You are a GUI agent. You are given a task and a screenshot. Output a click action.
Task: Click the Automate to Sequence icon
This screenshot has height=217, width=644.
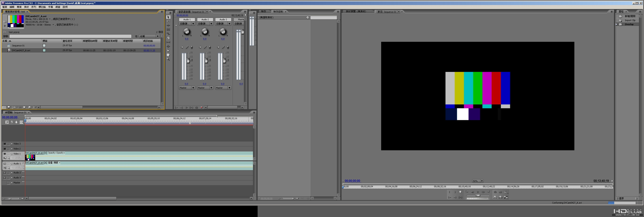point(15,107)
